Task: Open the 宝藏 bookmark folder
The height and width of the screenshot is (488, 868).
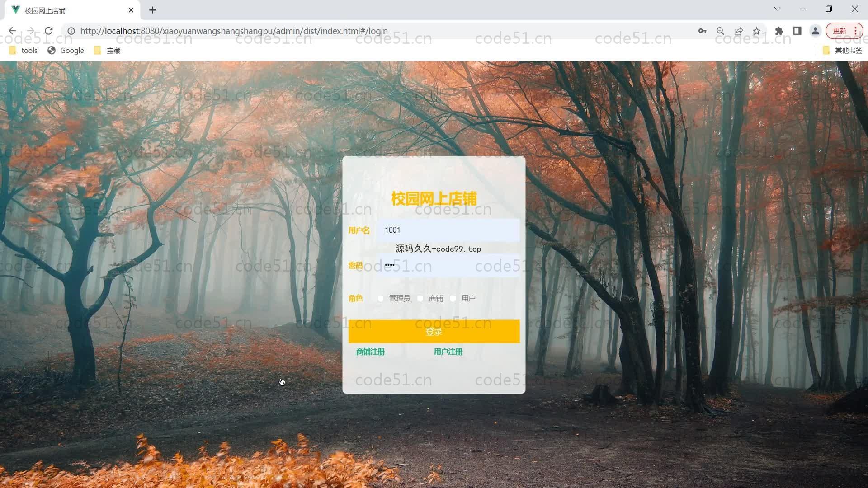Action: [x=108, y=51]
